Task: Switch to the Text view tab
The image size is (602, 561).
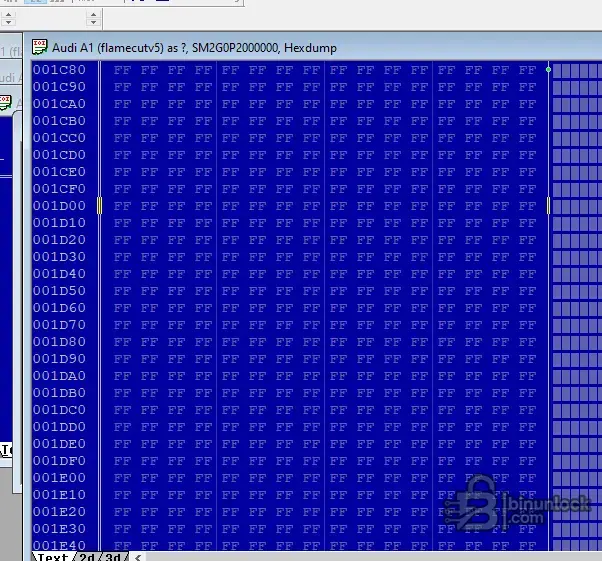Action: click(x=53, y=557)
